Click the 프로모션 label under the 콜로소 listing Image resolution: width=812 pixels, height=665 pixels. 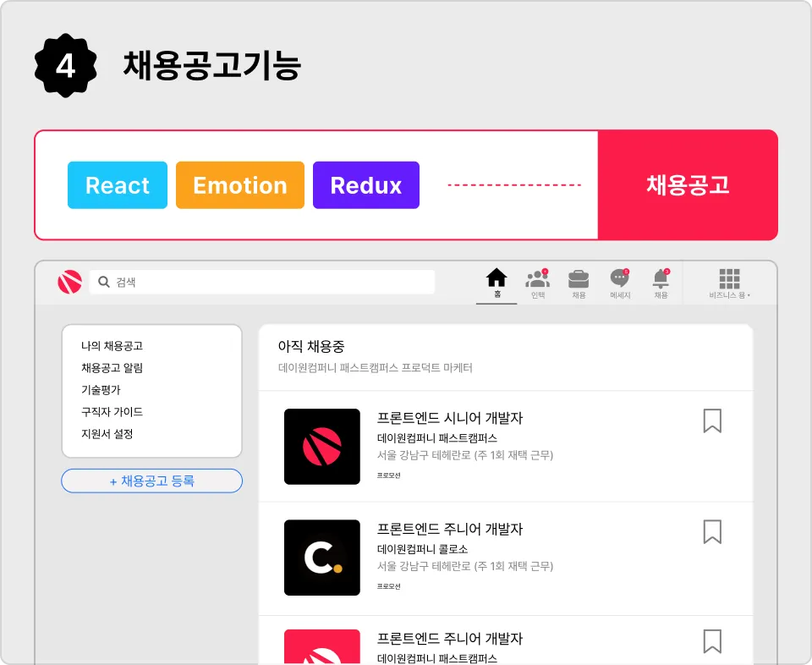click(388, 586)
